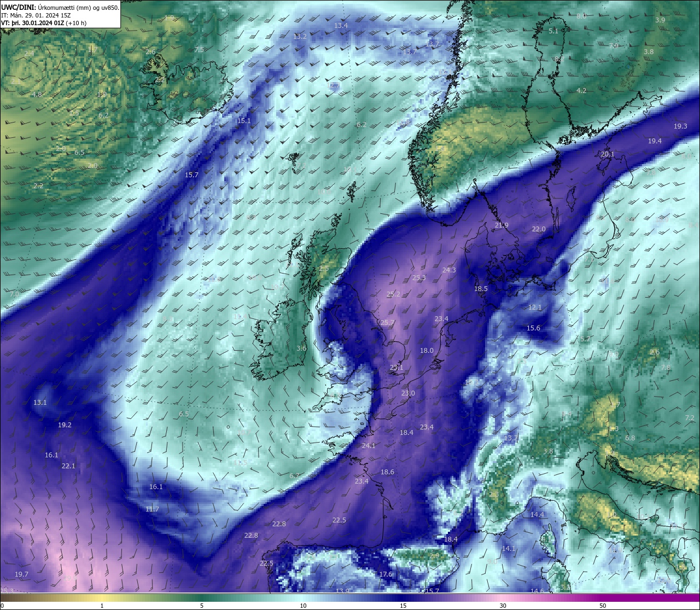Click the initial time line 'IT: Mán. 29. 01. 2024 15Z'

tap(36, 15)
